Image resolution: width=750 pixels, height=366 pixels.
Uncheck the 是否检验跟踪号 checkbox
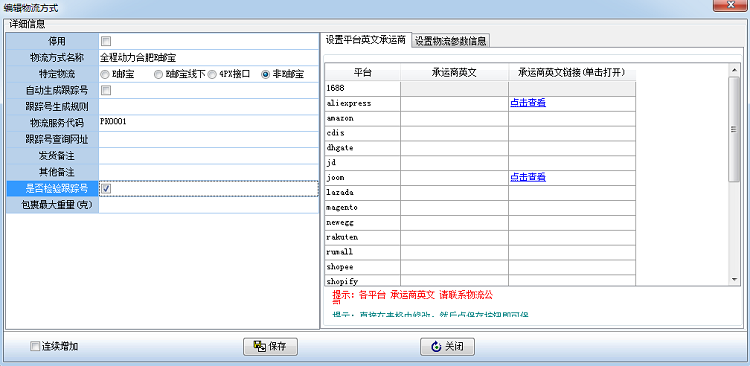[x=106, y=189]
